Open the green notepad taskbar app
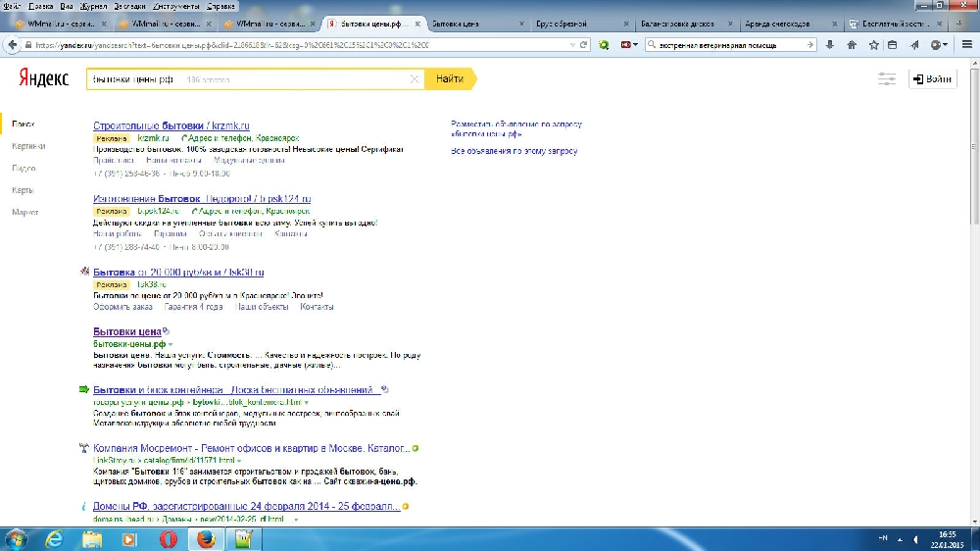 coord(243,539)
